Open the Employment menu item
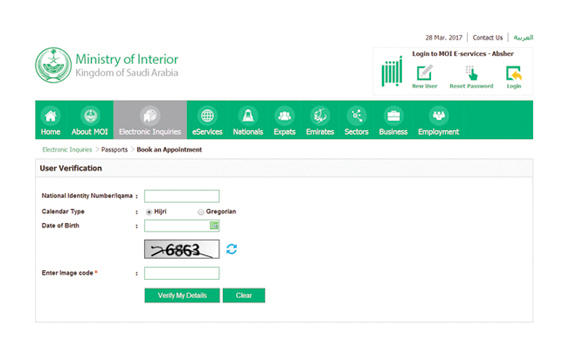Screen dimensions: 570x362 point(438,120)
